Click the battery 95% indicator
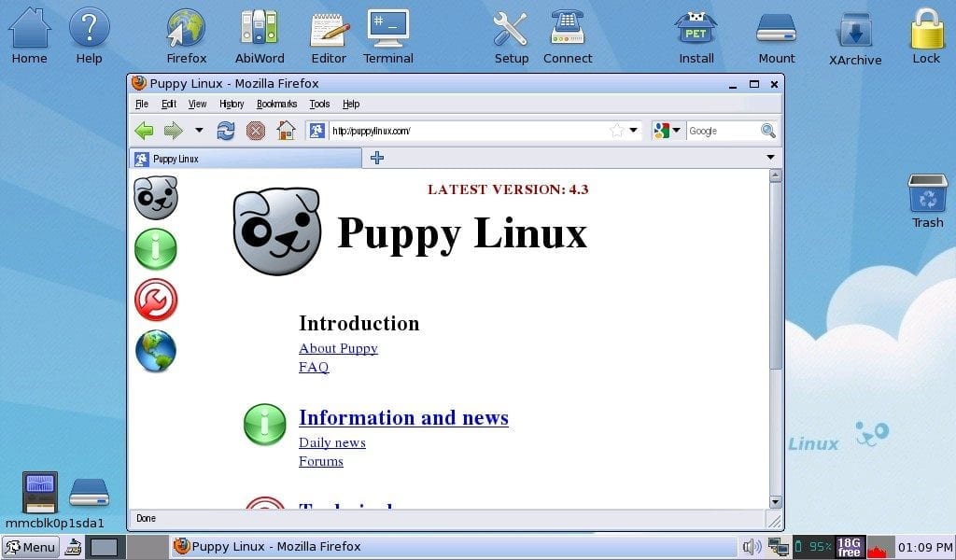 tap(813, 547)
